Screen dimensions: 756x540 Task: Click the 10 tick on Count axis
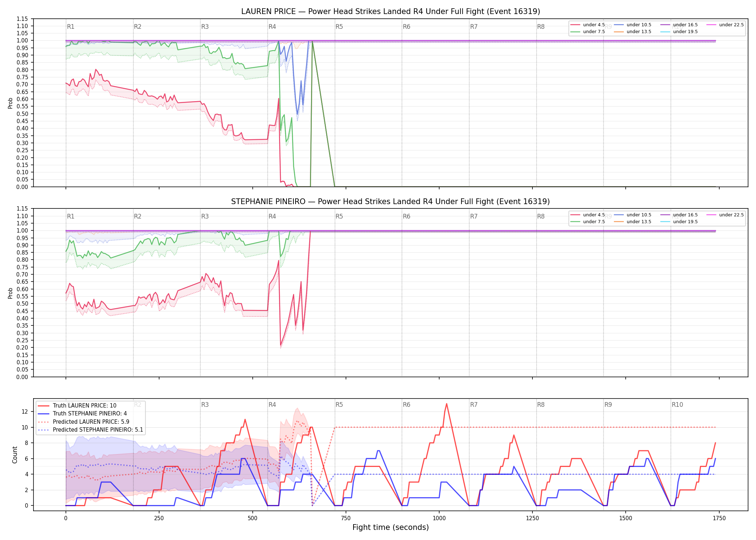[25, 427]
